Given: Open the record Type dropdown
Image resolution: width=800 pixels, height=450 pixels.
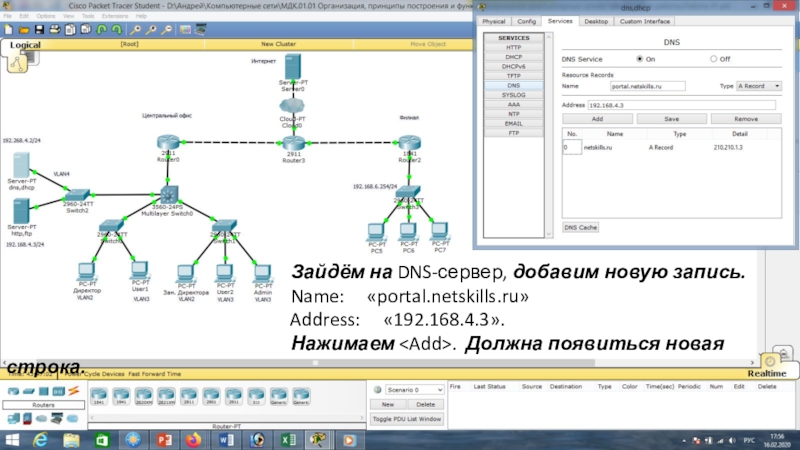Looking at the screenshot, I should click(758, 86).
